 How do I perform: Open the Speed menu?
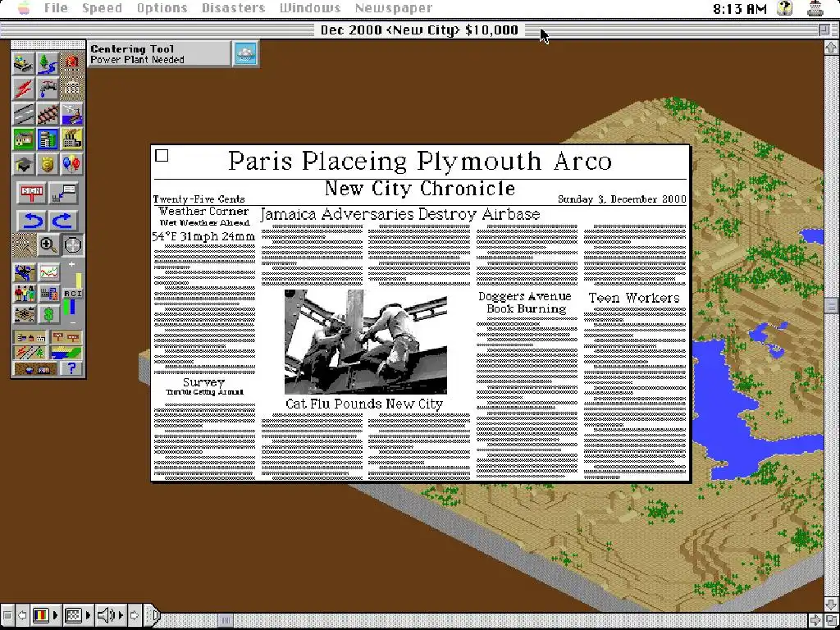pos(102,8)
